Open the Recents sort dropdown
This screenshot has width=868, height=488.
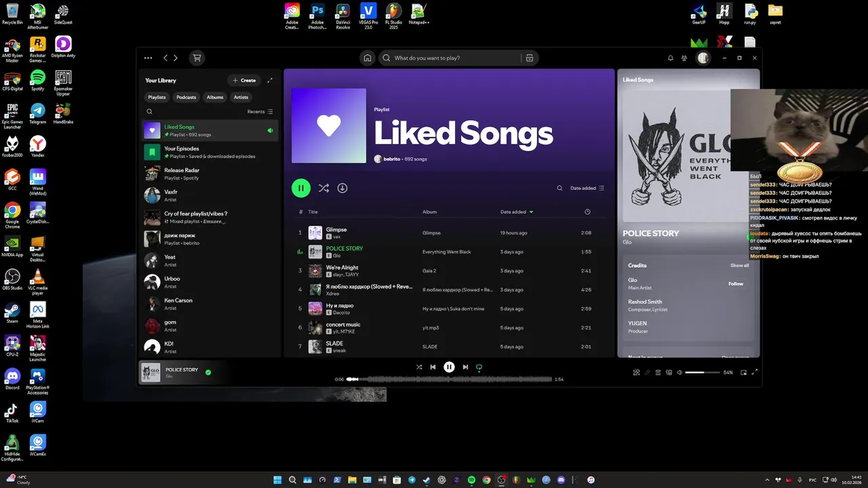(260, 112)
